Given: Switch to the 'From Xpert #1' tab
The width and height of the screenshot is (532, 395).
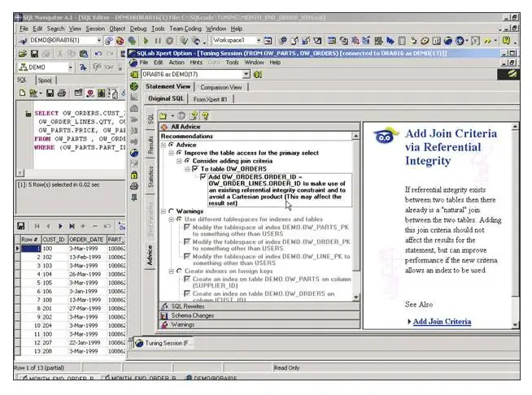Looking at the screenshot, I should click(210, 99).
